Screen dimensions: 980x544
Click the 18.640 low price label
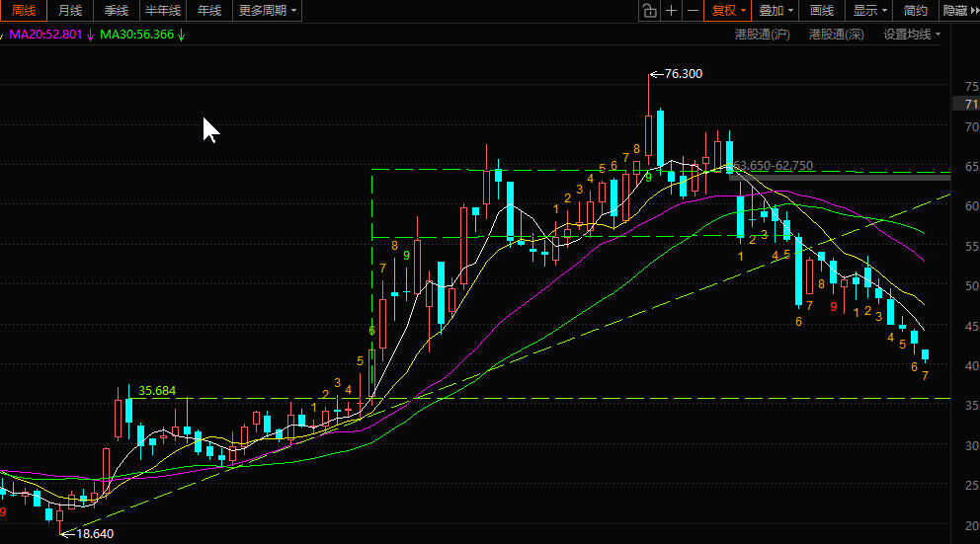click(95, 533)
